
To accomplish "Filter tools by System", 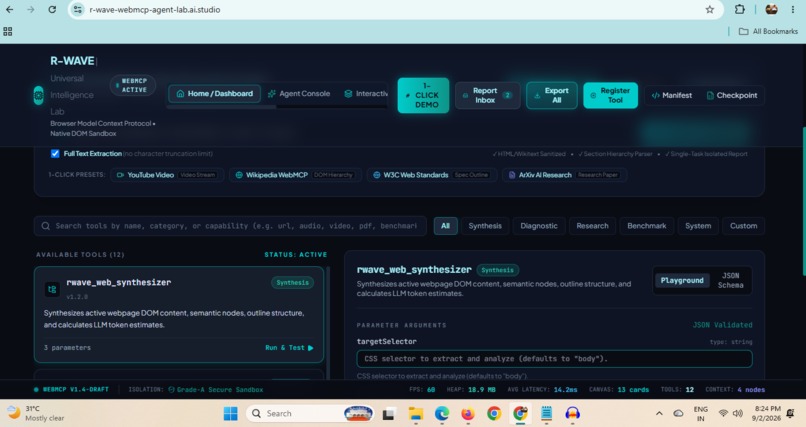I will tap(698, 226).
